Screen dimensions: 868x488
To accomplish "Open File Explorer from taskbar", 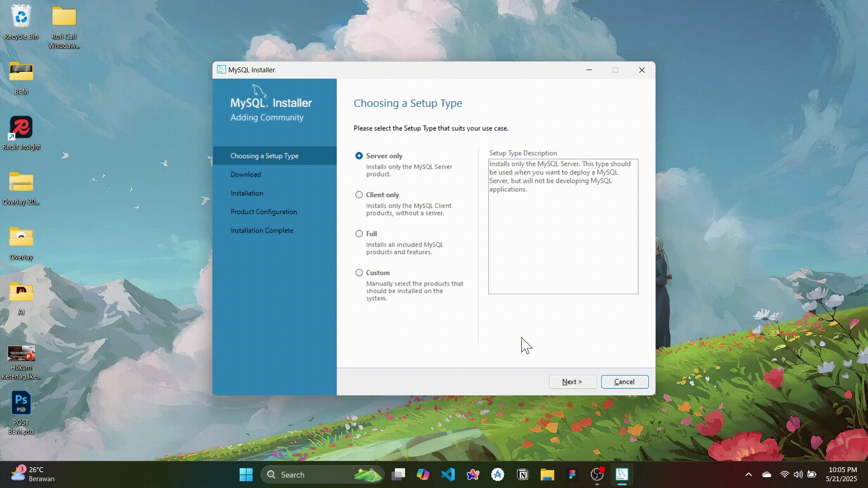I will point(547,474).
